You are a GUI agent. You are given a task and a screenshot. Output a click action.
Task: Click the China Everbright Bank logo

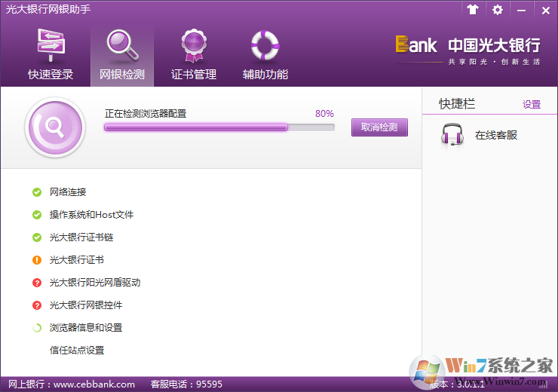coord(468,51)
